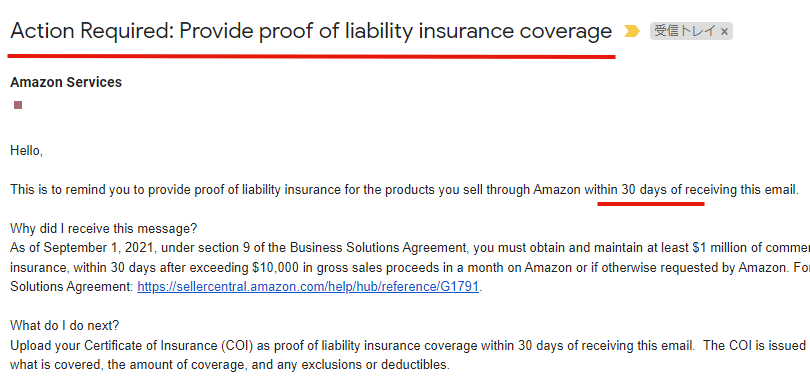Screen dimensions: 810x390
Task: Remove the 受信トレイ label with its x
Action: (x=724, y=32)
